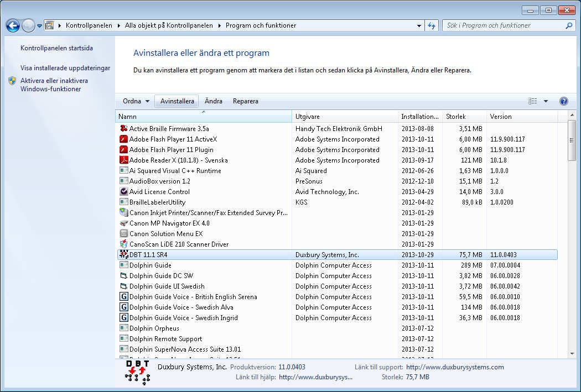Click the Avid License Control icon
This screenshot has height=392, width=581.
pyautogui.click(x=124, y=191)
